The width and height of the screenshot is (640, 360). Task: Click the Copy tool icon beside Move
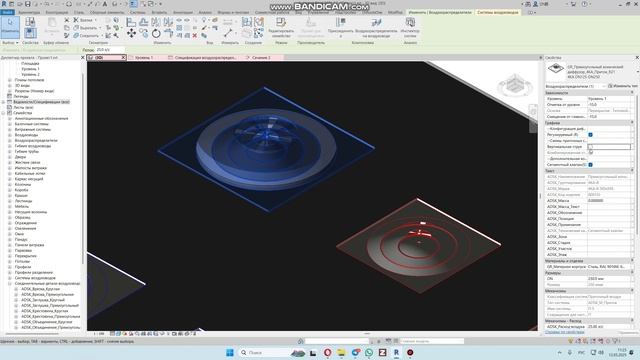tap(144, 33)
